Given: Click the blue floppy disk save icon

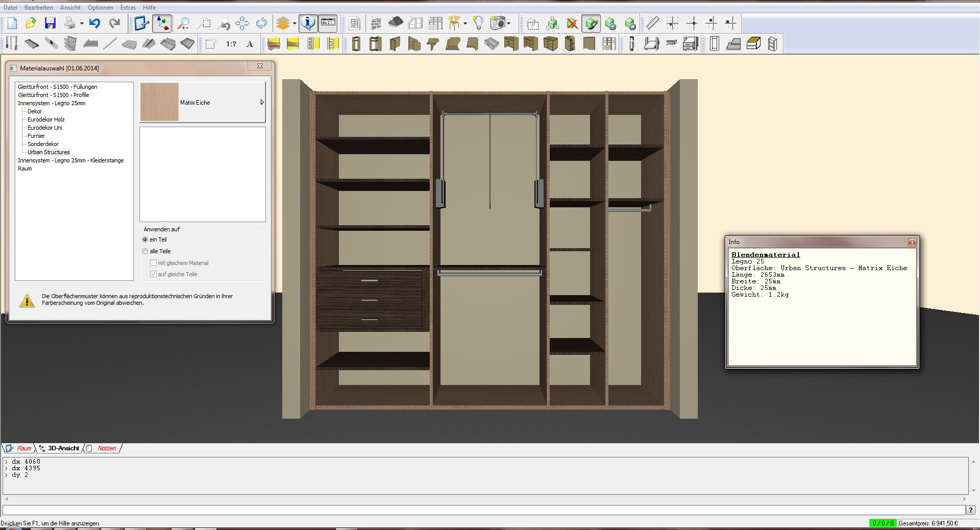Looking at the screenshot, I should click(x=50, y=23).
